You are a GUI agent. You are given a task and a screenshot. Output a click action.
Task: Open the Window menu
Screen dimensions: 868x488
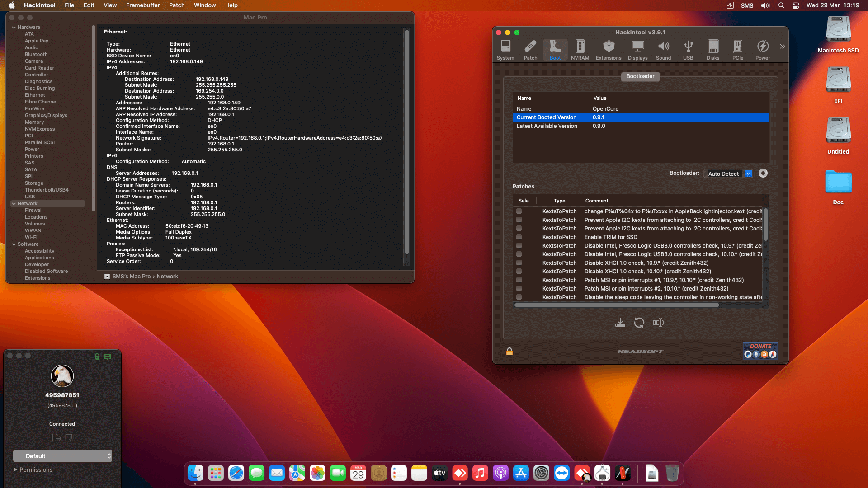coord(205,5)
